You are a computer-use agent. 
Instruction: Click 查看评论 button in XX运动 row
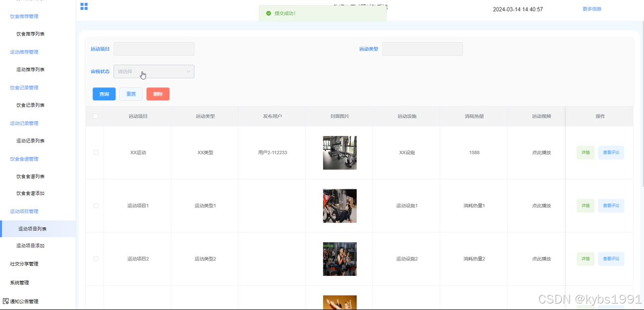pos(611,153)
